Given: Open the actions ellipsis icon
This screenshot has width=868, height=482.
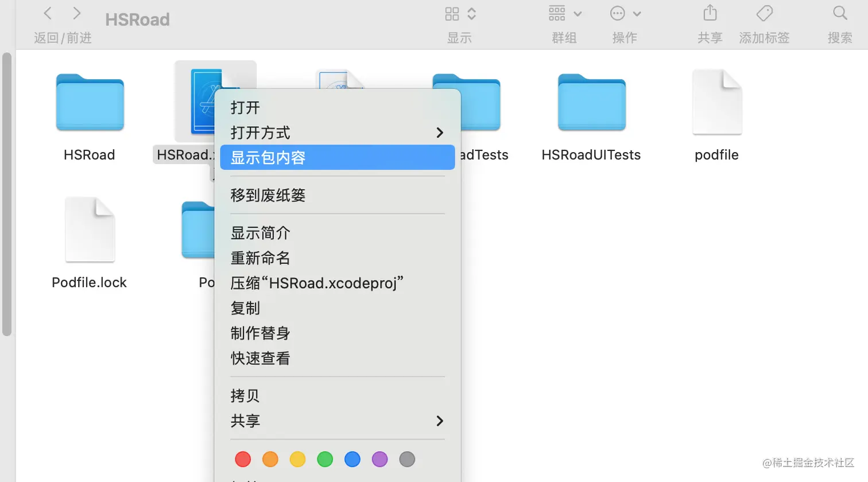Looking at the screenshot, I should [618, 13].
